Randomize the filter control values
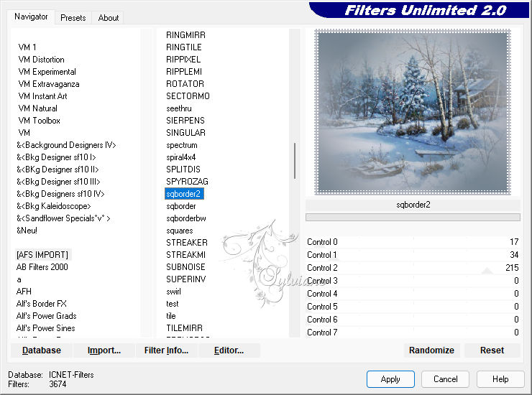 tap(431, 350)
